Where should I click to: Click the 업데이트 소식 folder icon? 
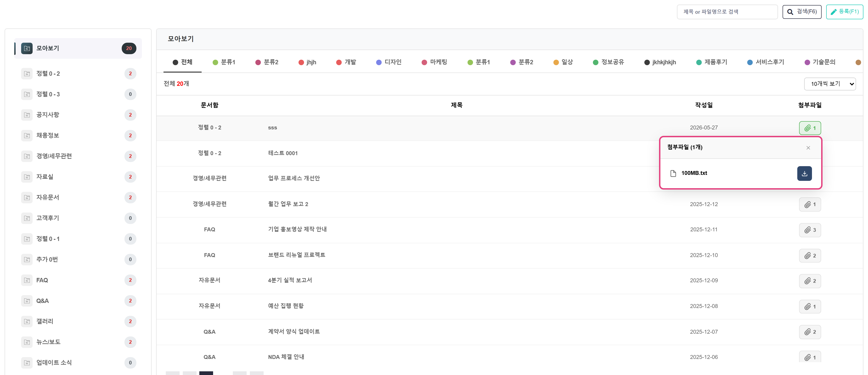coord(27,363)
